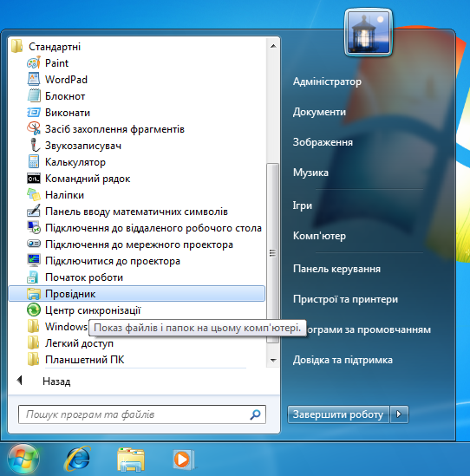Screen dimensions: 470x476
Task: Open the Калькулятор icon
Action: [34, 161]
